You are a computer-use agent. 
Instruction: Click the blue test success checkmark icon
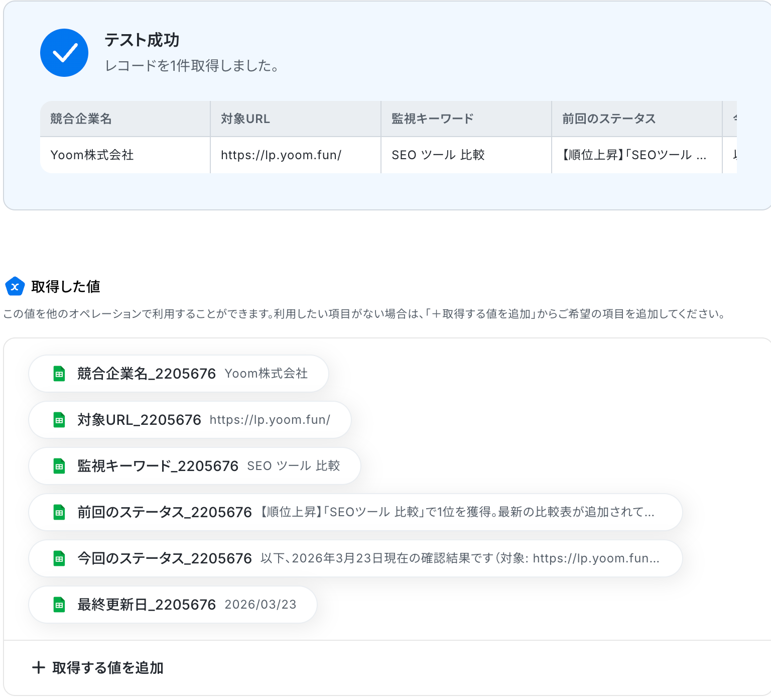64,53
